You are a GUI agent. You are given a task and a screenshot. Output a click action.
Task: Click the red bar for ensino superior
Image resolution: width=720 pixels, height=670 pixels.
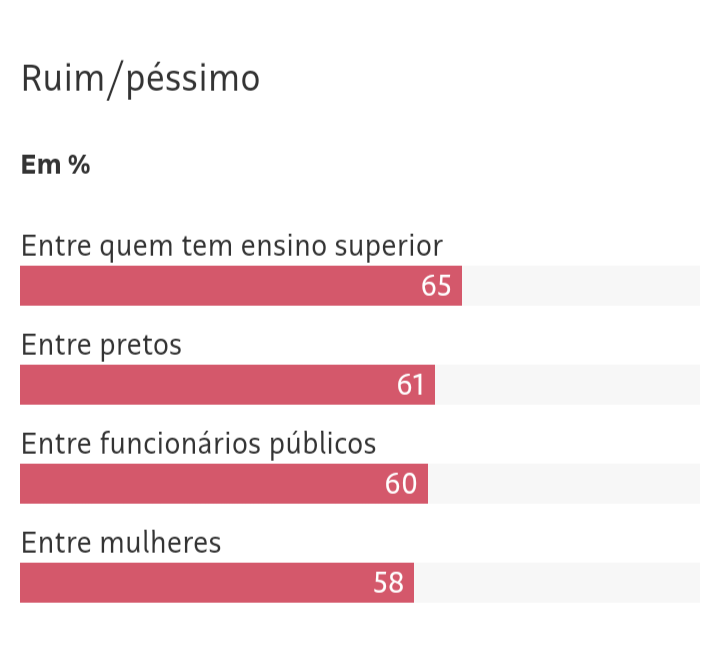pos(220,286)
